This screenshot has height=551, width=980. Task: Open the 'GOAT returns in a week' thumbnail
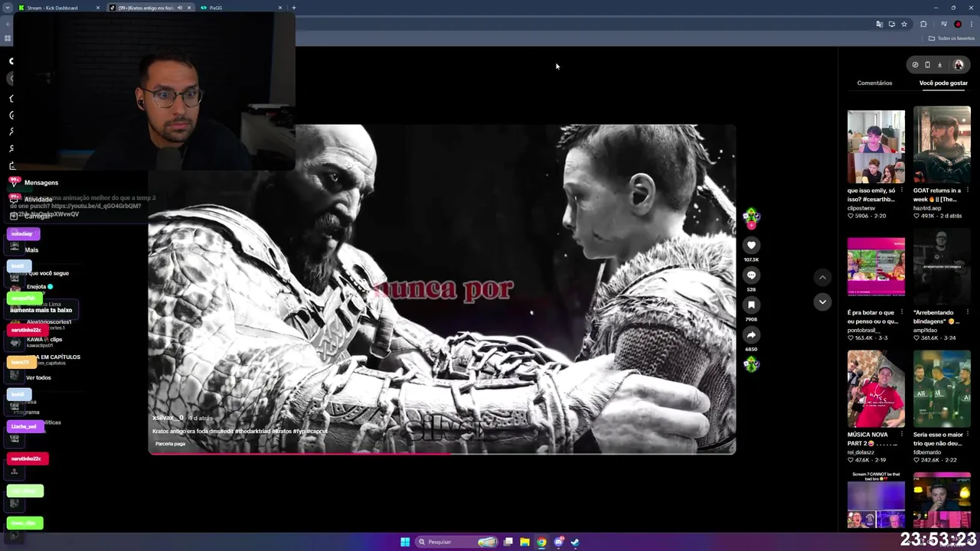click(x=942, y=146)
